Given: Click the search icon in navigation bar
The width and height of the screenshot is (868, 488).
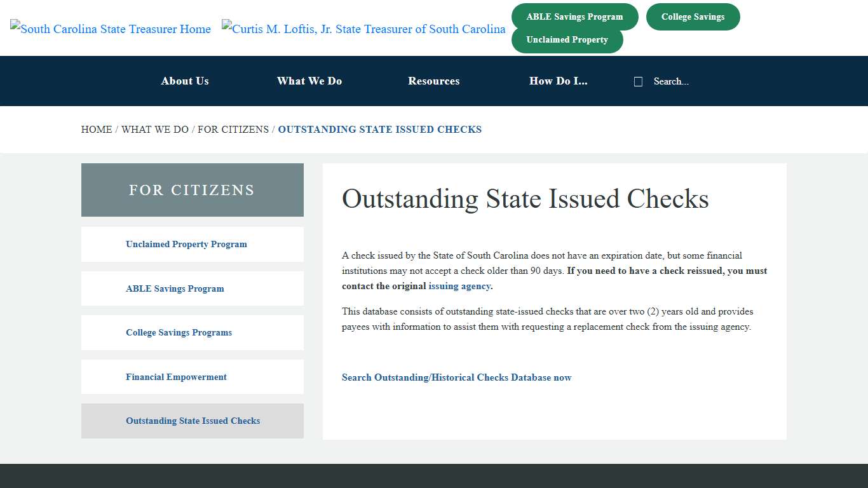Looking at the screenshot, I should [637, 81].
